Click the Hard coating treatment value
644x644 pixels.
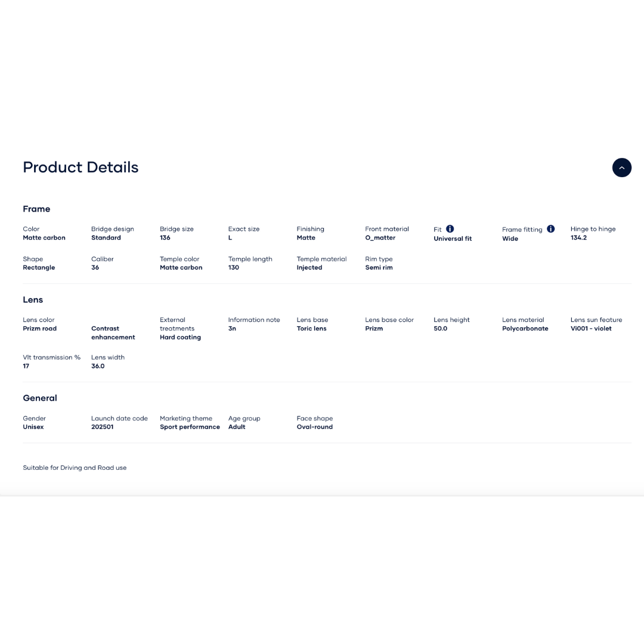point(180,338)
